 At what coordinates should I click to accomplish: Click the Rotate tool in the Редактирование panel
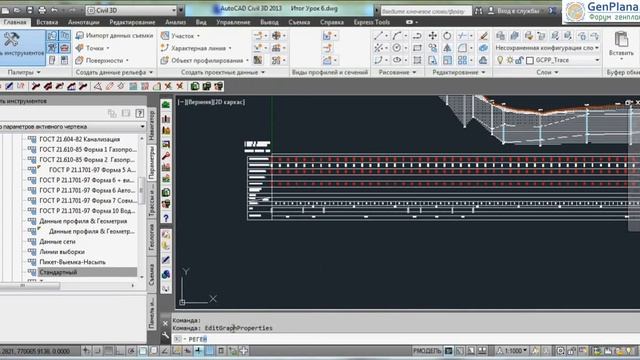[447, 36]
